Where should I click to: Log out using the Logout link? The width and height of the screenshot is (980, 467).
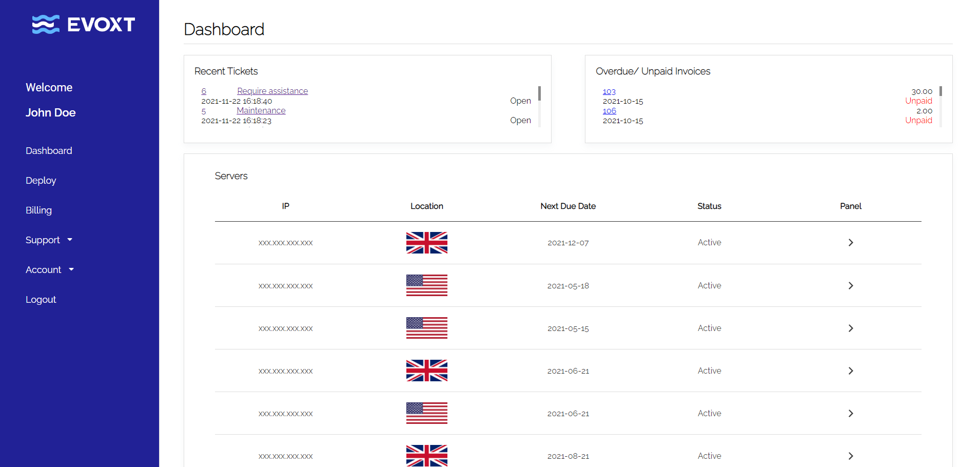pyautogui.click(x=41, y=300)
